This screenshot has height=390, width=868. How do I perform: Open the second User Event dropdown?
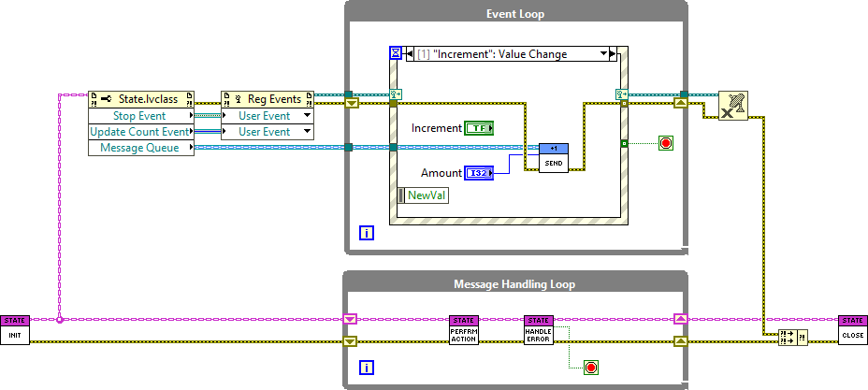click(x=268, y=132)
